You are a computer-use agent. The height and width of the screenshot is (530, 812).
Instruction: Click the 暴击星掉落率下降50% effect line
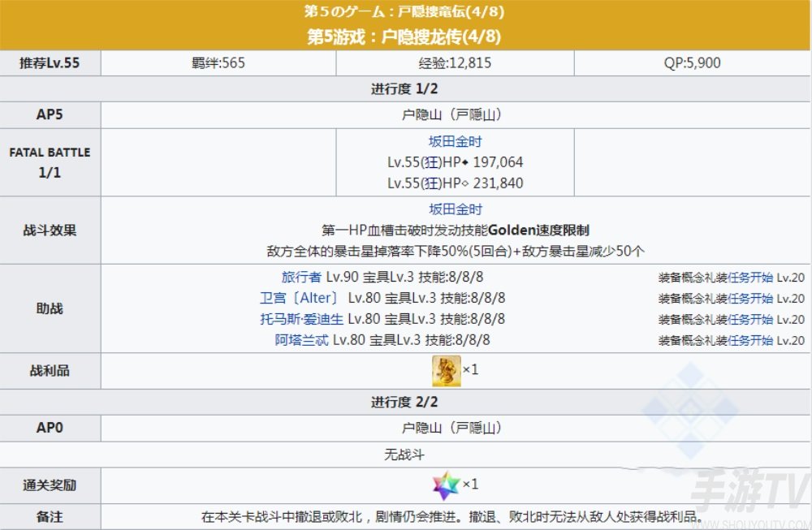click(x=456, y=251)
